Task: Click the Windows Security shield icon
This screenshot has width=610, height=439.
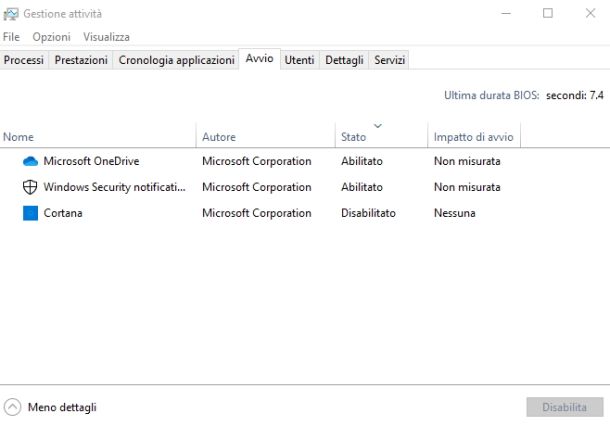Action: (x=30, y=187)
